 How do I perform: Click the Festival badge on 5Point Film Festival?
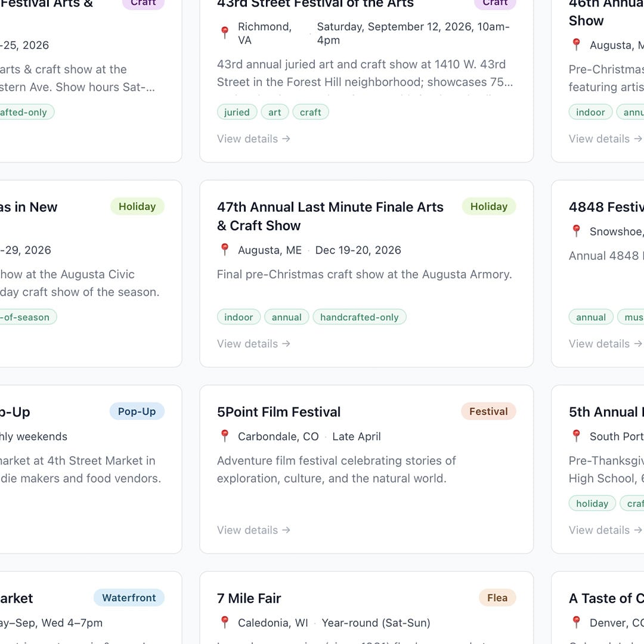click(x=488, y=411)
